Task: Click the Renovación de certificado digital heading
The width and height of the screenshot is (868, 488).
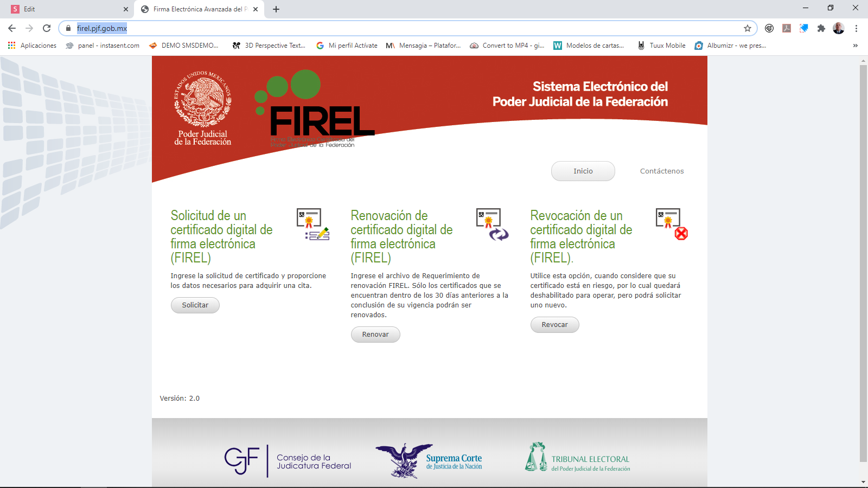Action: (x=401, y=236)
